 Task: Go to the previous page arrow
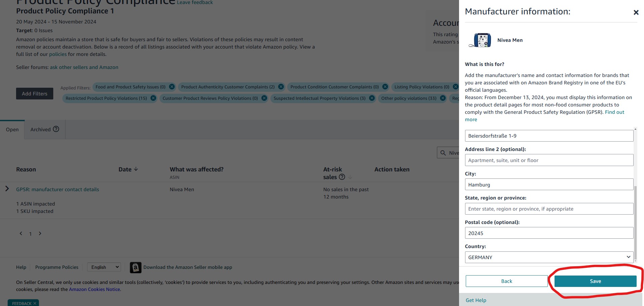point(21,233)
